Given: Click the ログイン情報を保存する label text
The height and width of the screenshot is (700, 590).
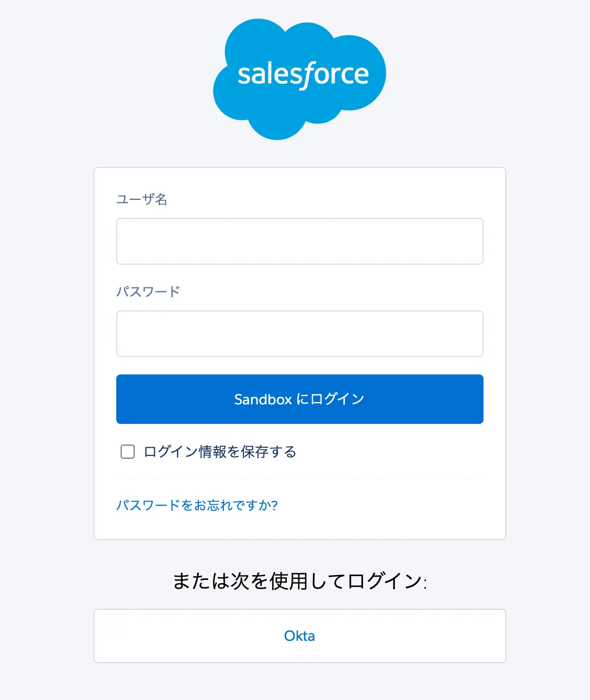Looking at the screenshot, I should (219, 452).
